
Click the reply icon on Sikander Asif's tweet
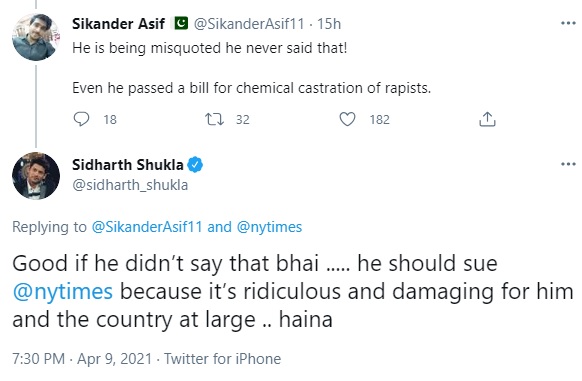[x=81, y=119]
